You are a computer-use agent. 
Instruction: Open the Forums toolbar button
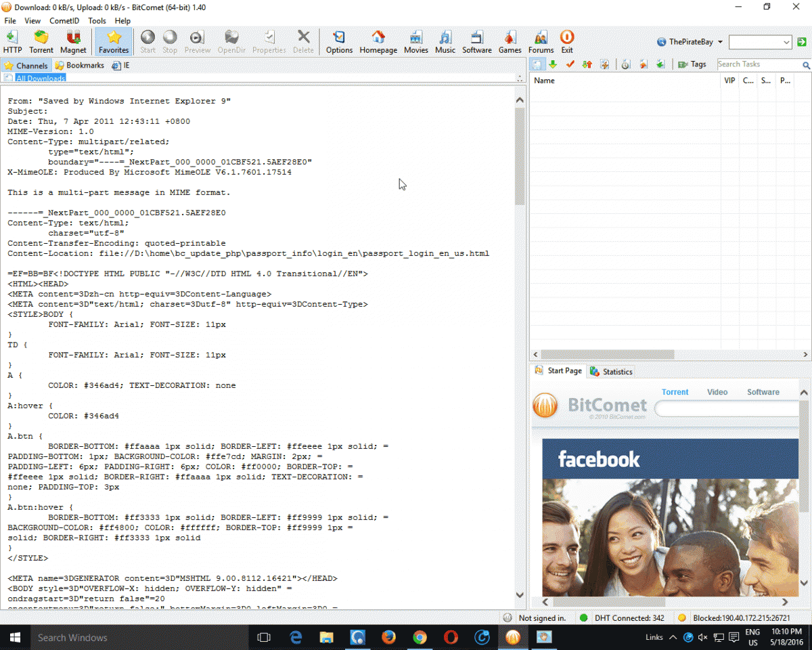click(541, 41)
